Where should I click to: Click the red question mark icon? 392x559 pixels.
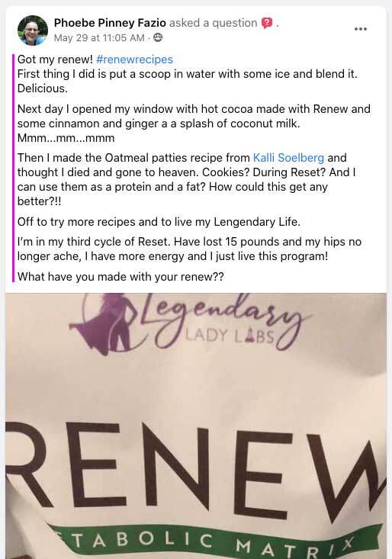tap(267, 23)
